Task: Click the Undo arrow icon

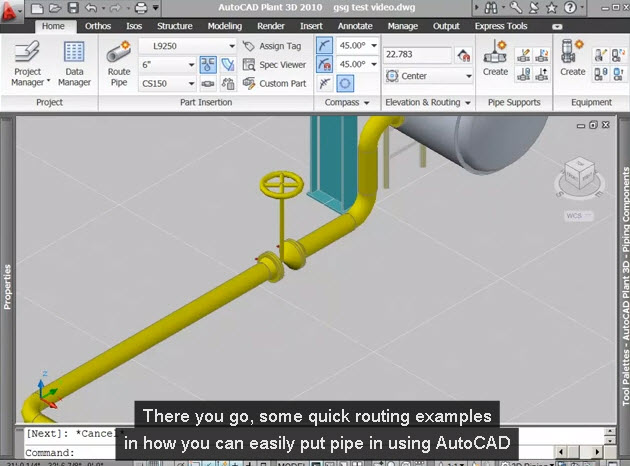Action: 91,8
